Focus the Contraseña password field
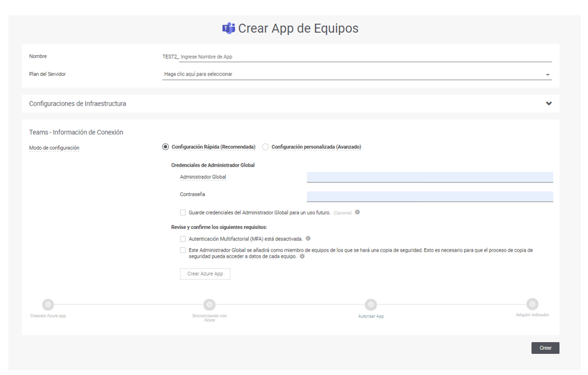Viewport: 588px width, 375px height. pyautogui.click(x=430, y=197)
